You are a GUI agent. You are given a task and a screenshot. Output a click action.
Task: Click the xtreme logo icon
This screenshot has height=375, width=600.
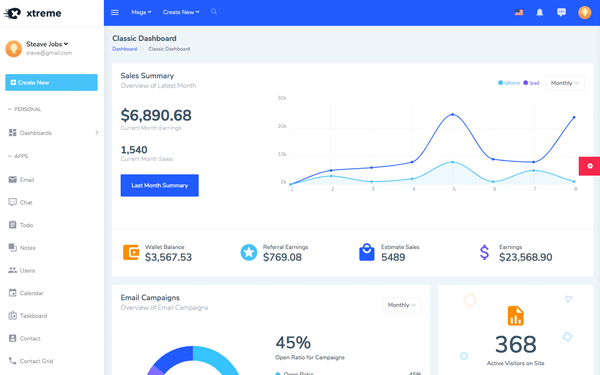tap(12, 13)
